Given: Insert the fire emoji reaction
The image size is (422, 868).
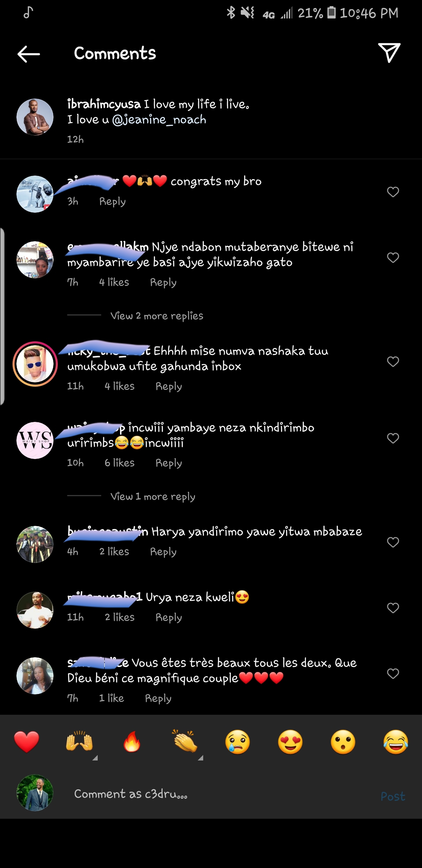Looking at the screenshot, I should (x=132, y=742).
